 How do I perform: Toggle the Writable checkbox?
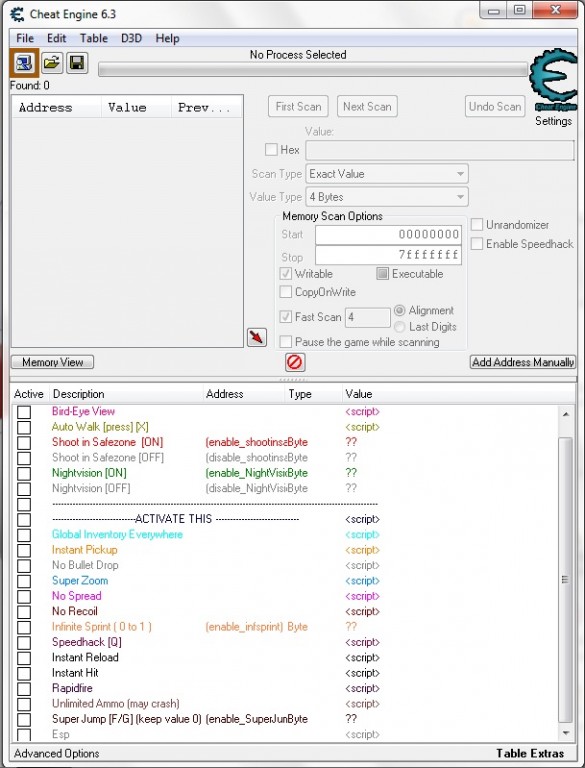[x=286, y=273]
